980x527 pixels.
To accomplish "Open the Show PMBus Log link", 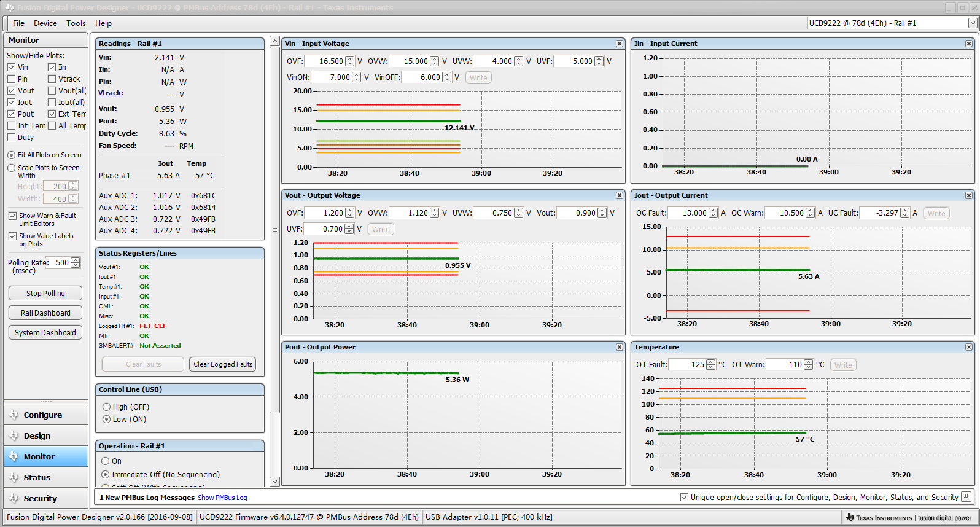I will (222, 498).
